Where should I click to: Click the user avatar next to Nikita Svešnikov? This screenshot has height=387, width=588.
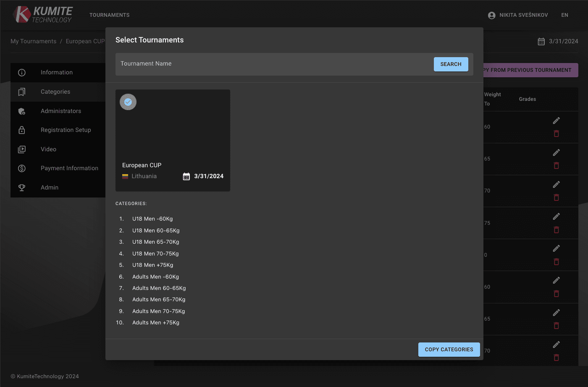click(x=491, y=15)
